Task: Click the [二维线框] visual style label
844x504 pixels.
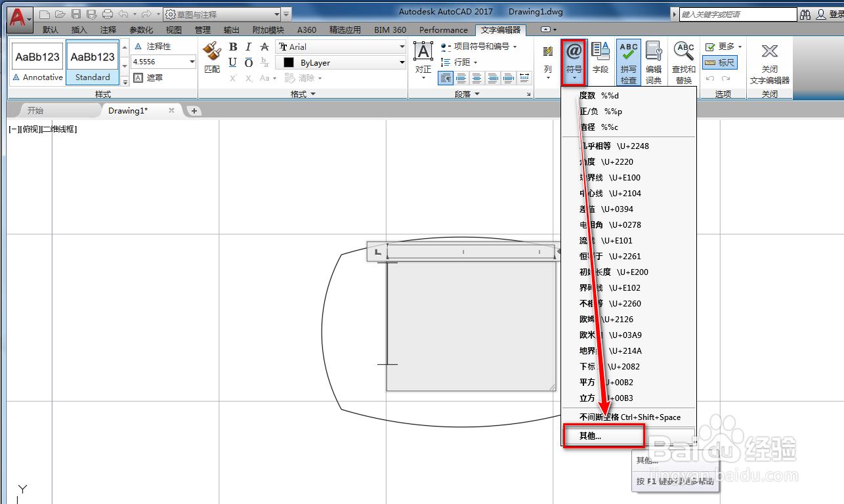Action: click(x=60, y=129)
